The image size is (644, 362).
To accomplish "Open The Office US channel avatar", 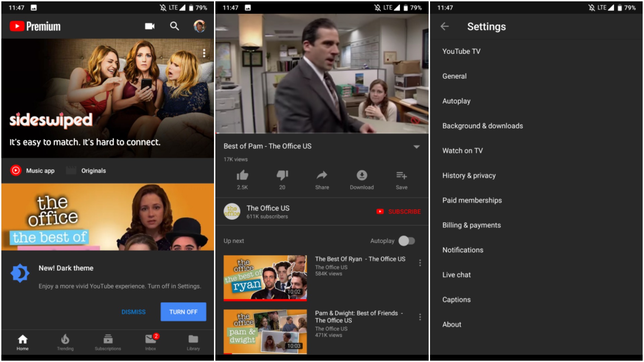I will tap(232, 212).
